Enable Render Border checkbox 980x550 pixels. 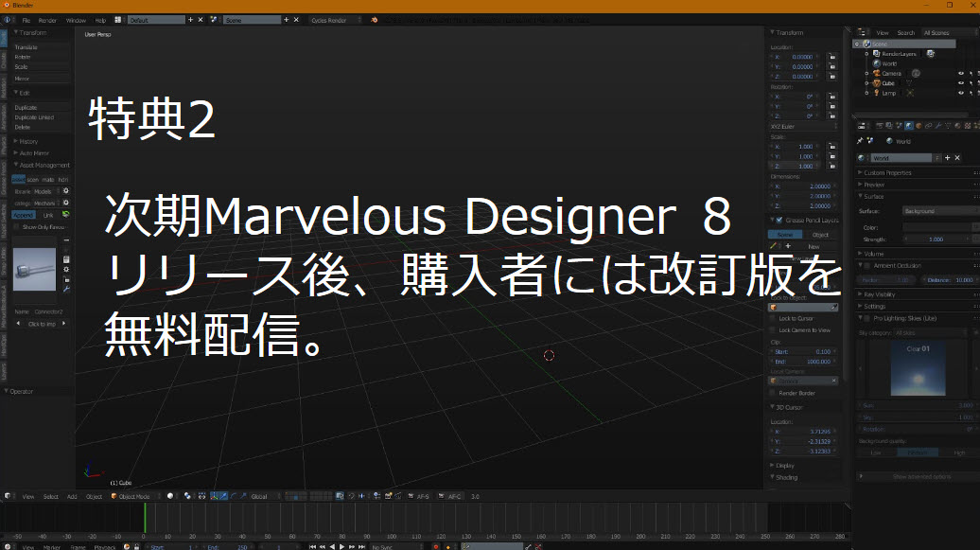coord(773,393)
